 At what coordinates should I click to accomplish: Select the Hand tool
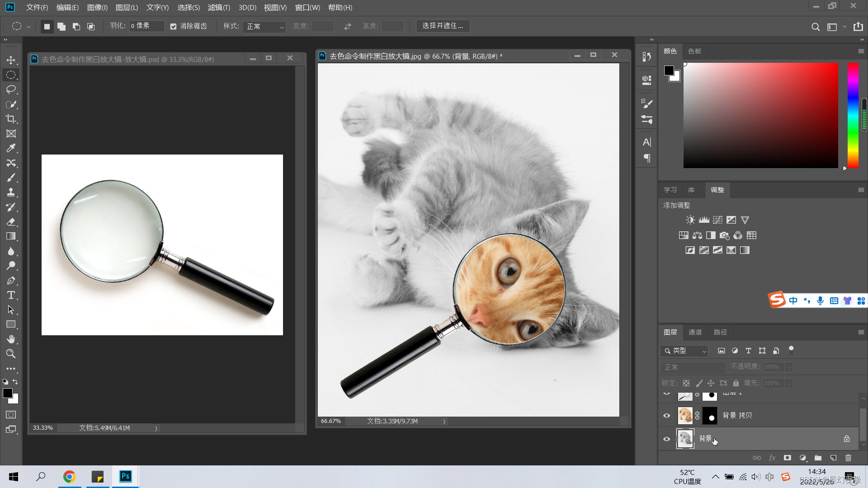pyautogui.click(x=11, y=339)
